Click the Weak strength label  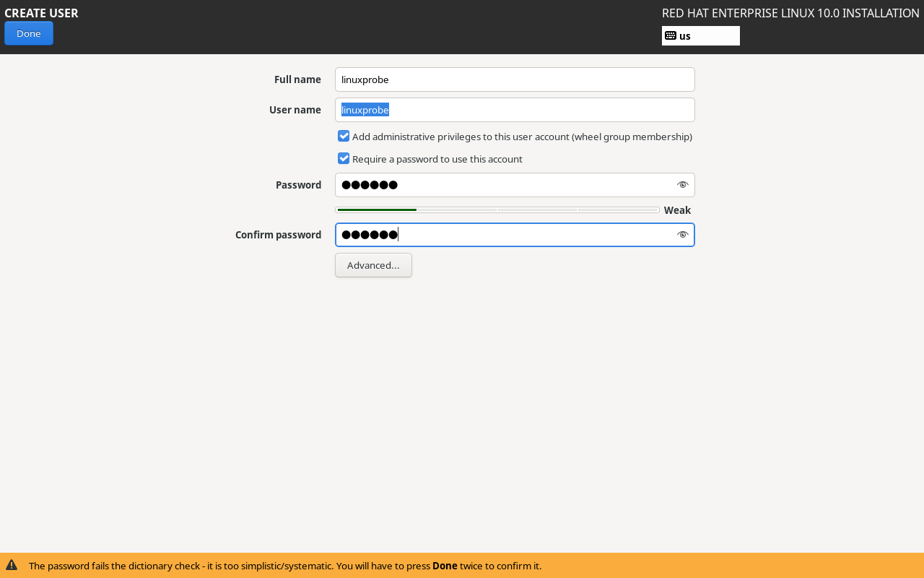pos(677,210)
